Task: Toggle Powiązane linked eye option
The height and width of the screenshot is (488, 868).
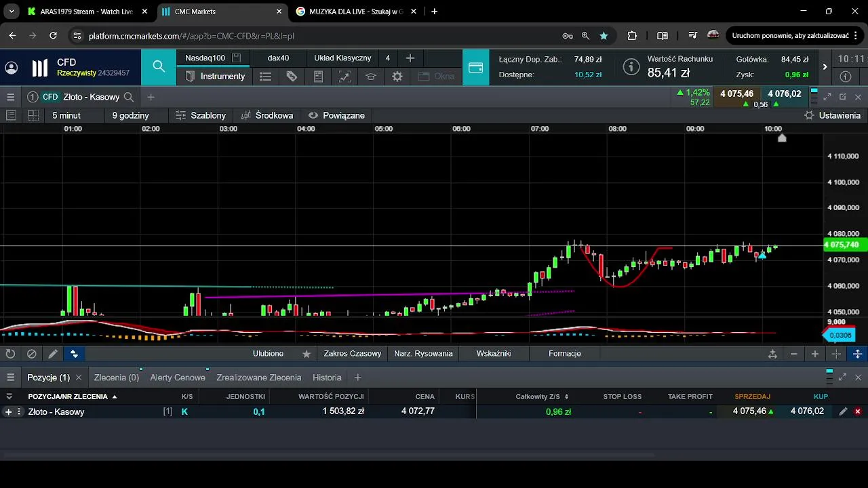Action: click(336, 115)
